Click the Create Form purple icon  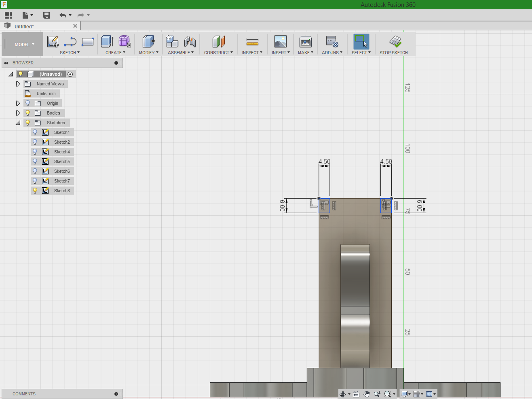coord(125,41)
